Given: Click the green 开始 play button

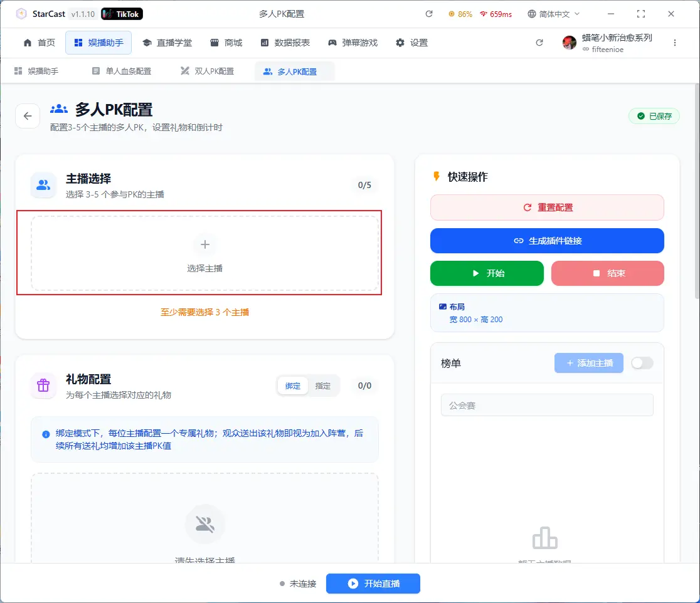Looking at the screenshot, I should point(487,273).
